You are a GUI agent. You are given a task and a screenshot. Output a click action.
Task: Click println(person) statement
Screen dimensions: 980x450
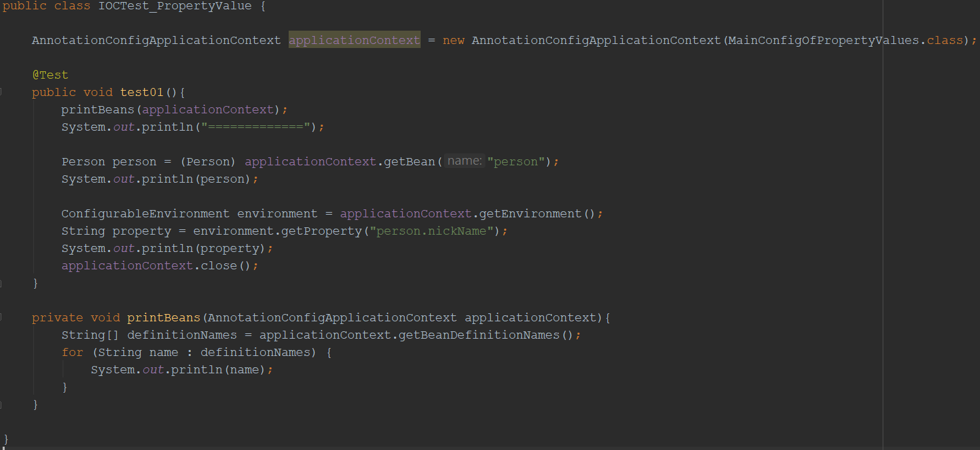point(159,179)
